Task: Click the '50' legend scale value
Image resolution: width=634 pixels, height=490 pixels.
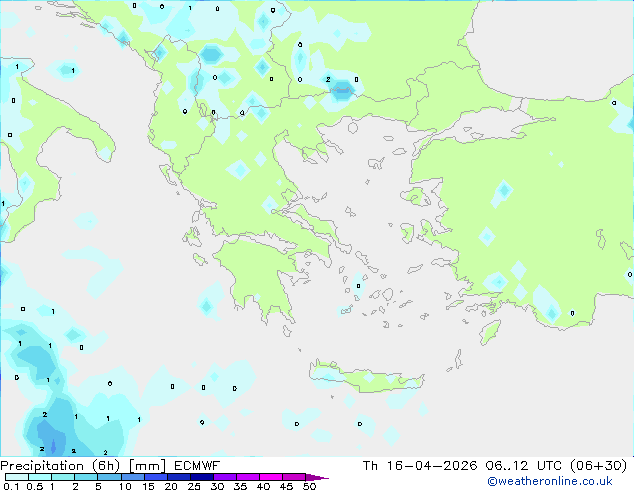Action: tap(310, 486)
